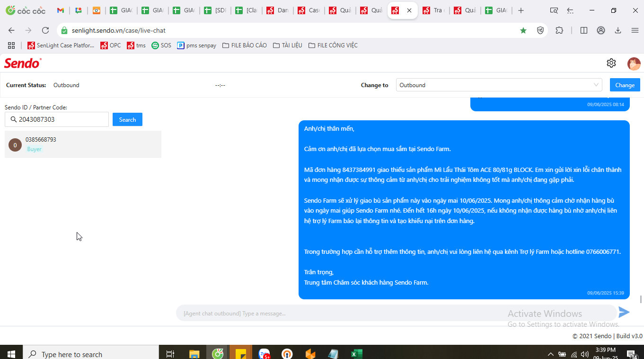This screenshot has width=644, height=359.
Task: Switch to the [SDI tab
Action: coord(215,10)
